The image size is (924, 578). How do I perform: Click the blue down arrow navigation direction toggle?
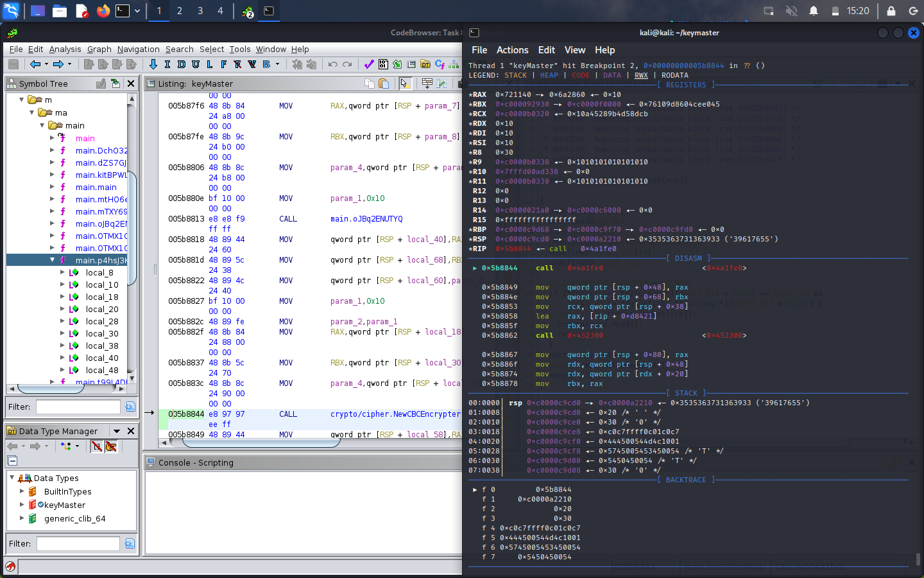(153, 64)
